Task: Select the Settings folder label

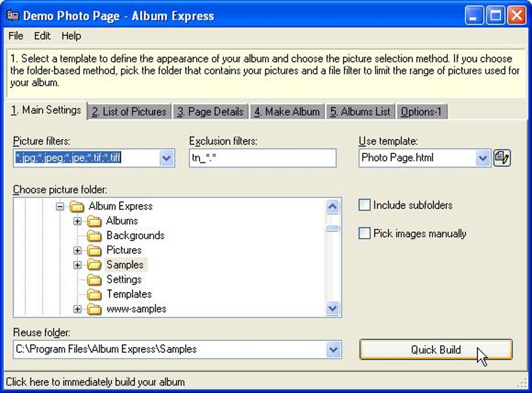Action: 124,280
